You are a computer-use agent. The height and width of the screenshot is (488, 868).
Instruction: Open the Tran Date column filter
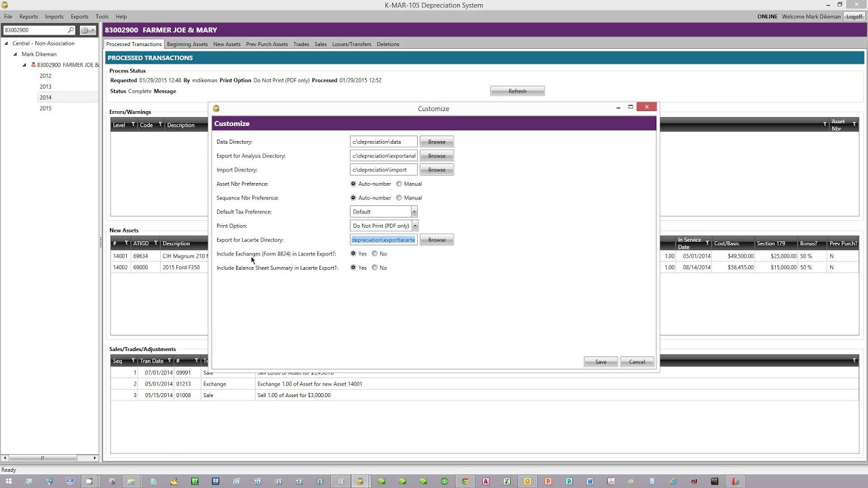pos(170,361)
